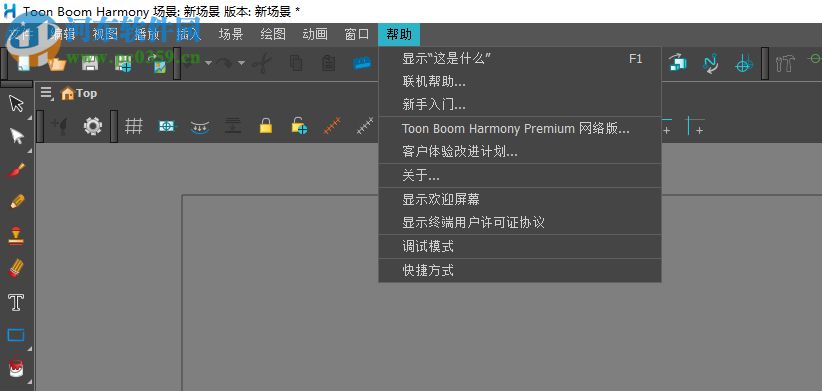Click the horizontal lines alignment icon
Image resolution: width=822 pixels, height=391 pixels.
pos(233,126)
